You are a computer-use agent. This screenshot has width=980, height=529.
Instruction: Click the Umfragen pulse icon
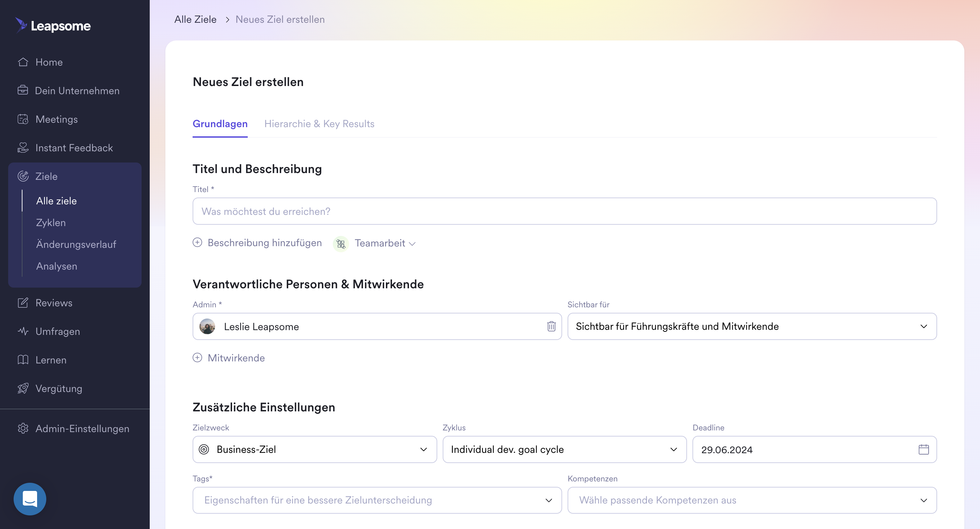point(23,331)
